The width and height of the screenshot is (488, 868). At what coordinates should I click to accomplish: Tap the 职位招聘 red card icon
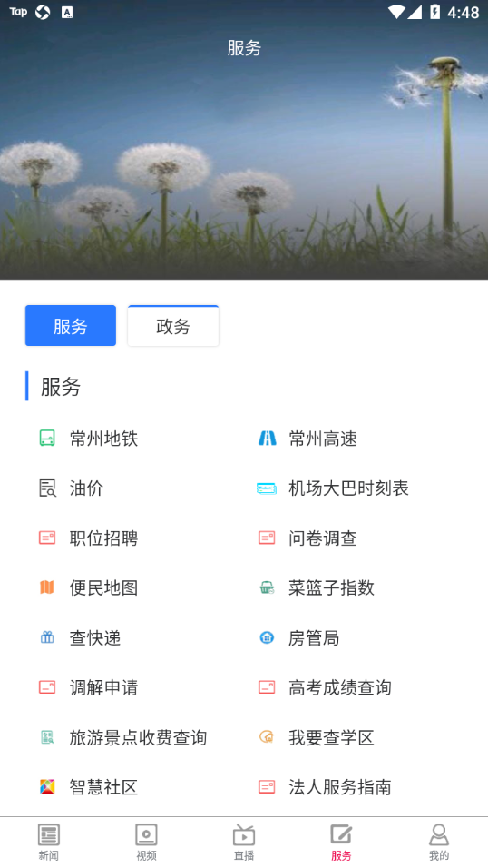click(x=47, y=538)
